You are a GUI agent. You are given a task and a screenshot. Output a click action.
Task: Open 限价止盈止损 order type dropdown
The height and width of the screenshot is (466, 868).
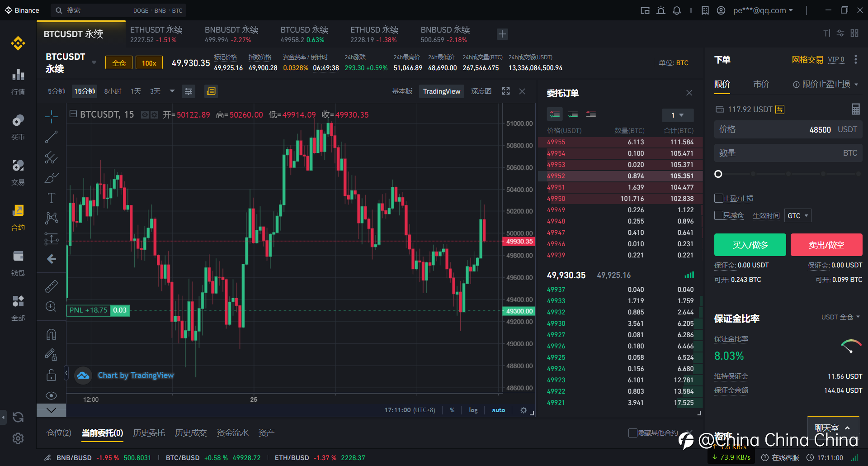point(825,84)
